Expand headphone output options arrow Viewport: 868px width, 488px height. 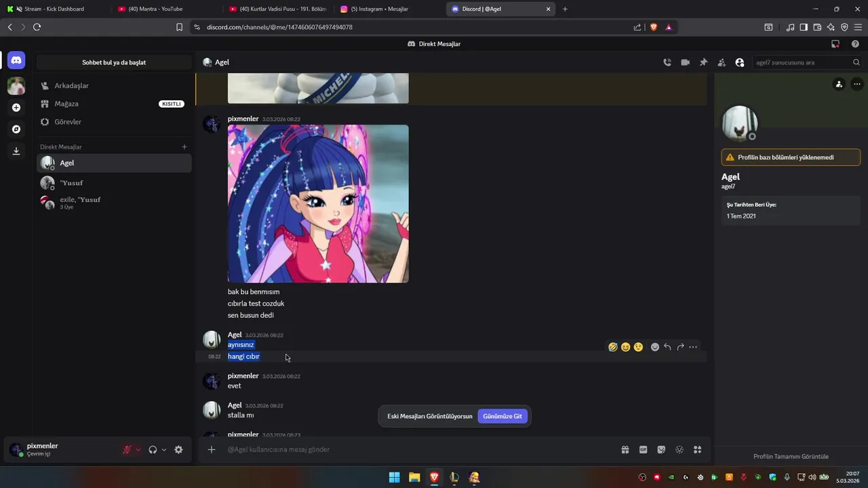click(164, 449)
